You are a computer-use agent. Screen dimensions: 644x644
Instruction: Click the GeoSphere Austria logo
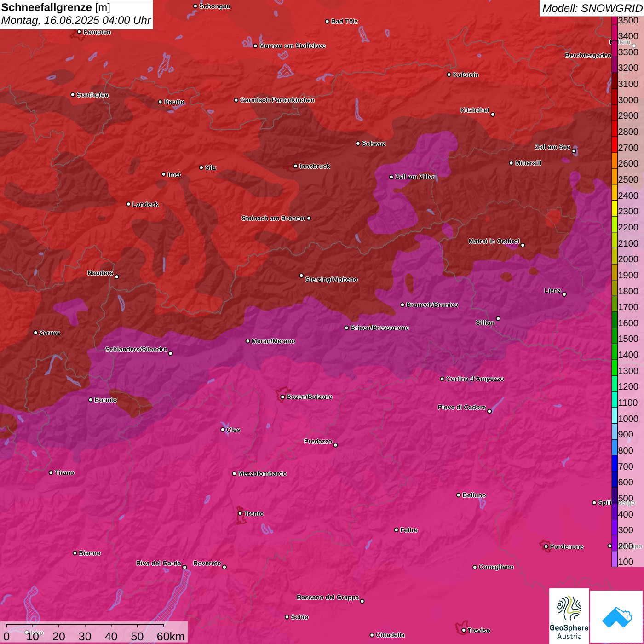[x=569, y=615]
